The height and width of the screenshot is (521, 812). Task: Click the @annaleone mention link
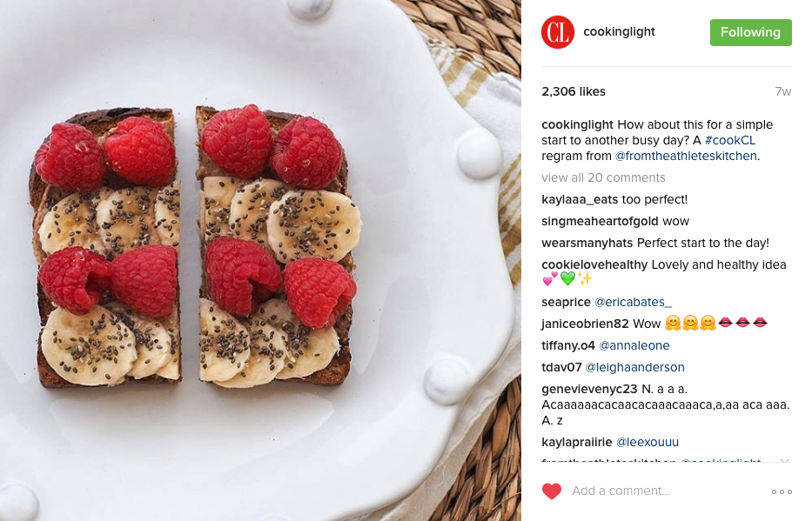tap(634, 345)
